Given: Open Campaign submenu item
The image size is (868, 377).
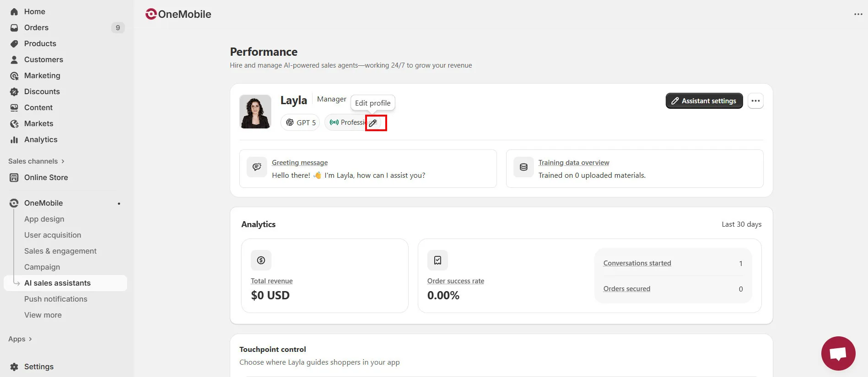Looking at the screenshot, I should 42,267.
